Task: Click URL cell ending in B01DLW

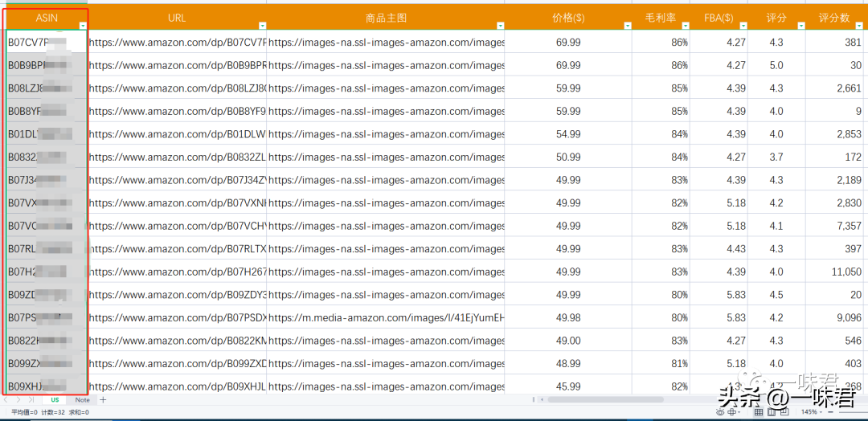Action: pos(177,134)
